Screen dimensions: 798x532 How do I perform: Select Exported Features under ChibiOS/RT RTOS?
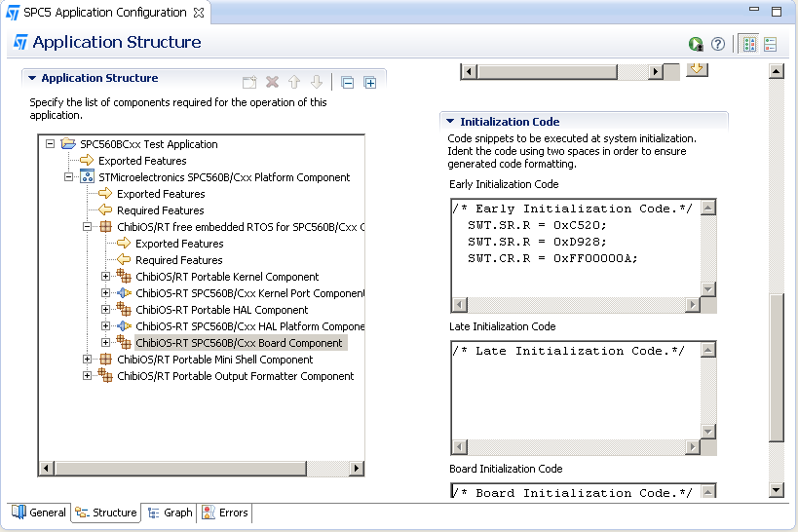coord(179,244)
